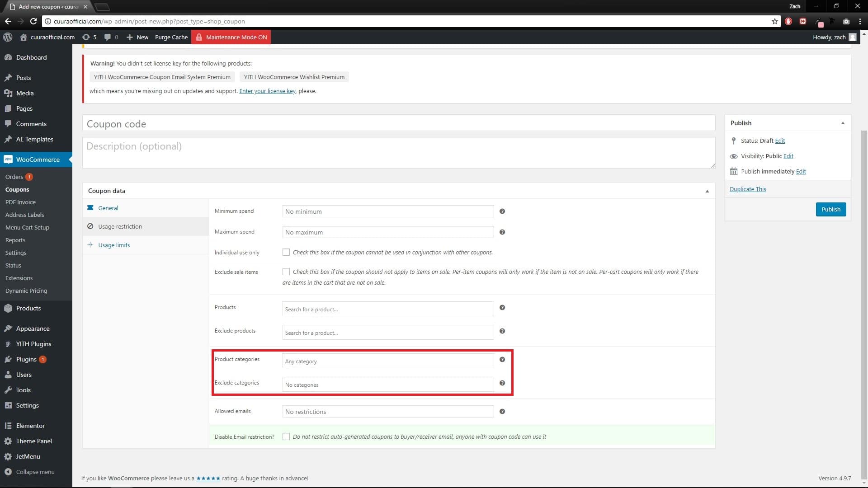Click the browser back arrow

pyautogui.click(x=8, y=21)
